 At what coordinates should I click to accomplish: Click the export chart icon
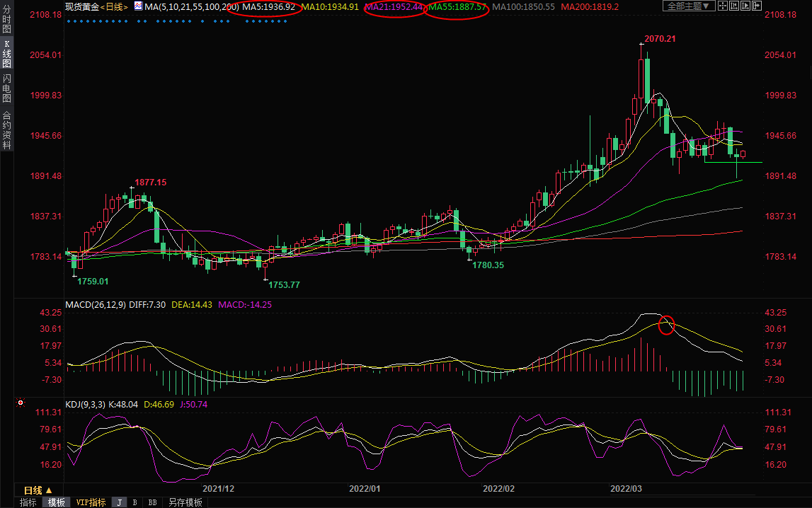tap(757, 6)
